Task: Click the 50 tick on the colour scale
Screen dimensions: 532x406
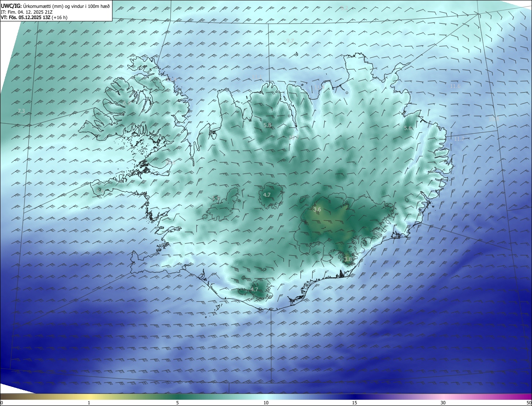Action: (529, 403)
